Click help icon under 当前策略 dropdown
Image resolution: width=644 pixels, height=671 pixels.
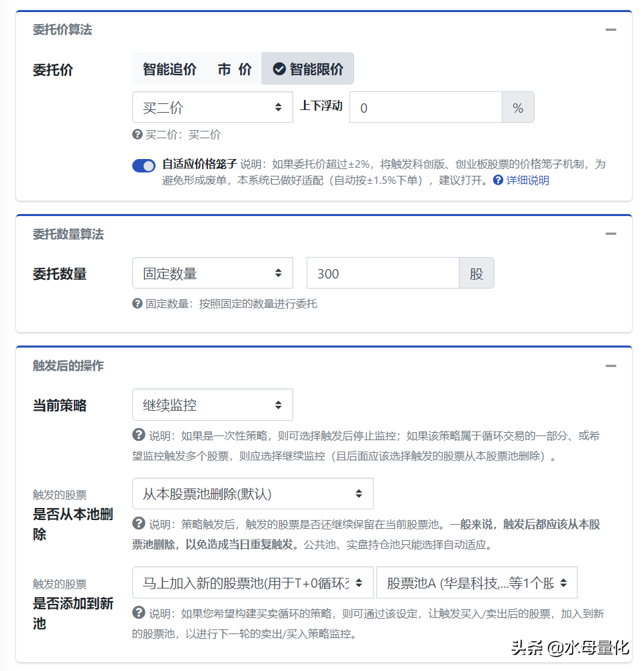point(139,435)
